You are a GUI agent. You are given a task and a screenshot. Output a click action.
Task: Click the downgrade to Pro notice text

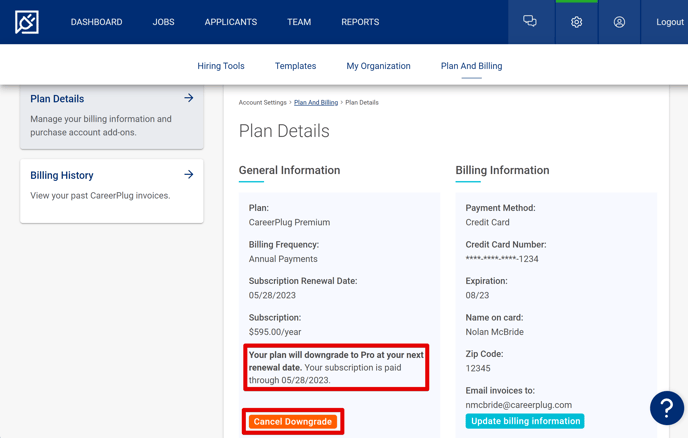point(336,367)
